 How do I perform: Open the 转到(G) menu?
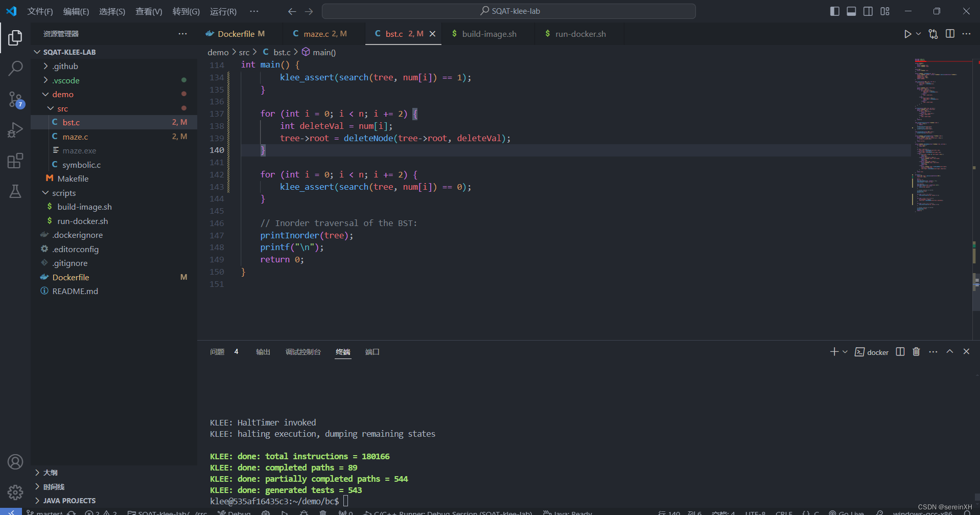pyautogui.click(x=186, y=11)
